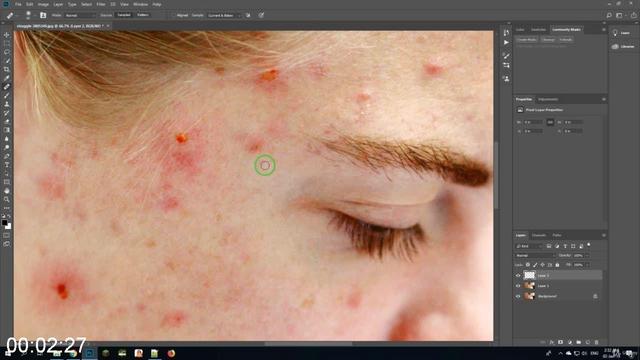
Task: Select the Move tool
Action: tap(7, 35)
